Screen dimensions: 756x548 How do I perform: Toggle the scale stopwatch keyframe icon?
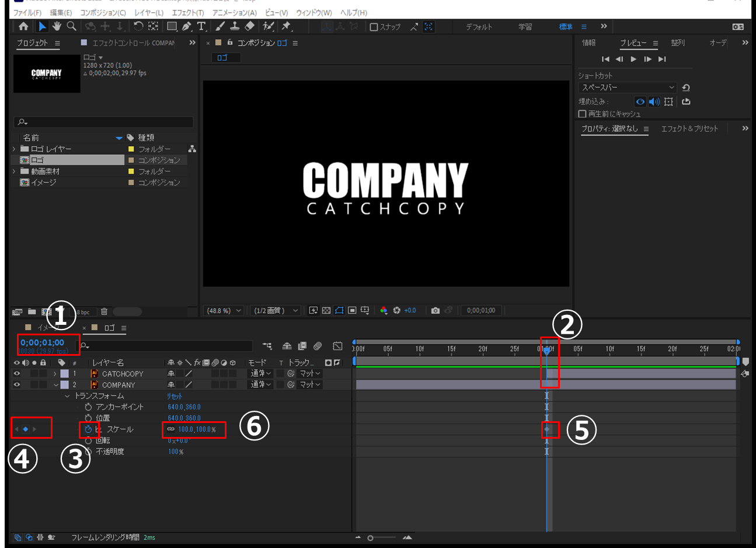point(88,429)
